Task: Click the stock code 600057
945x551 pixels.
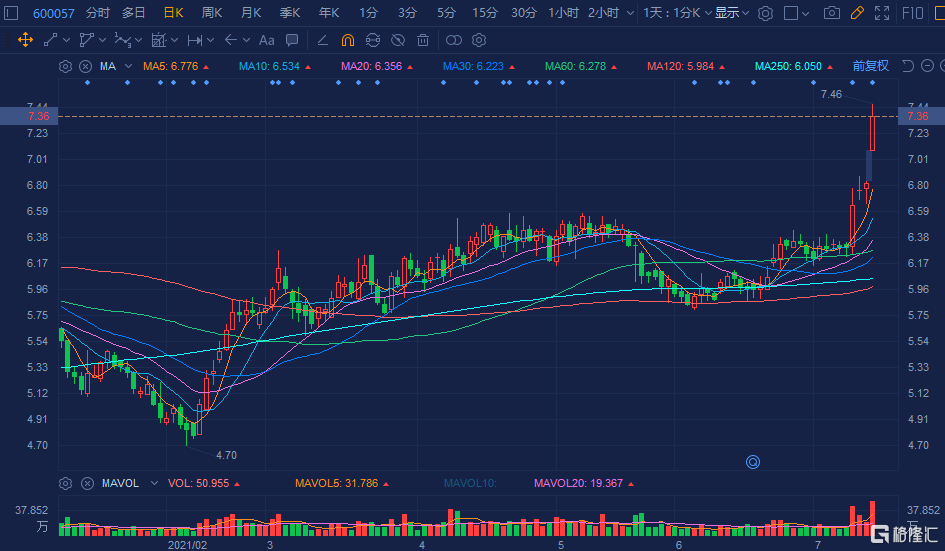Action: (x=54, y=13)
